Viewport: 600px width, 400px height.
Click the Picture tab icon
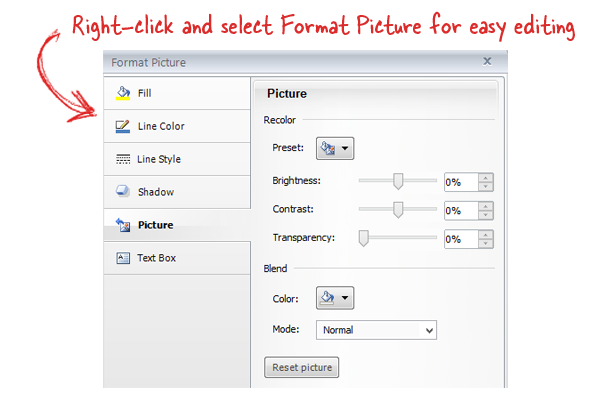point(124,225)
